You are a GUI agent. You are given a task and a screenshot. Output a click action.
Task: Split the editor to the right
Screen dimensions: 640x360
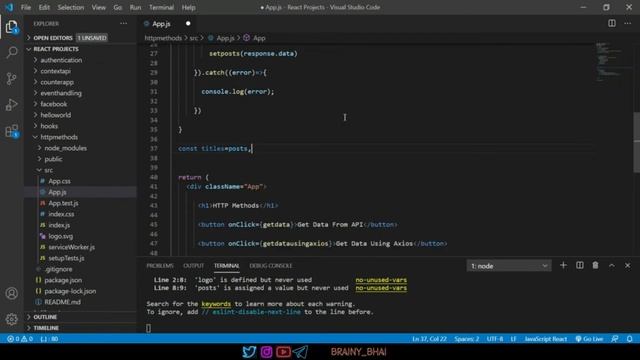click(611, 24)
